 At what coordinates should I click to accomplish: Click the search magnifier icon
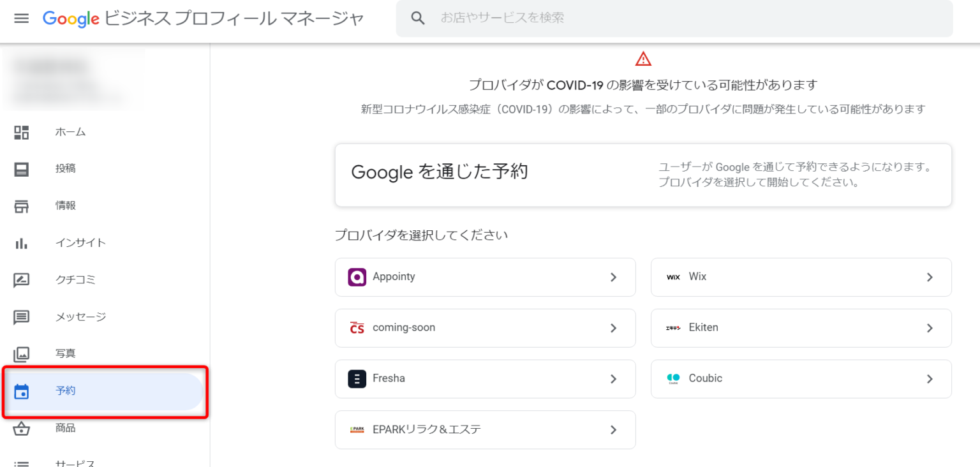(x=418, y=18)
